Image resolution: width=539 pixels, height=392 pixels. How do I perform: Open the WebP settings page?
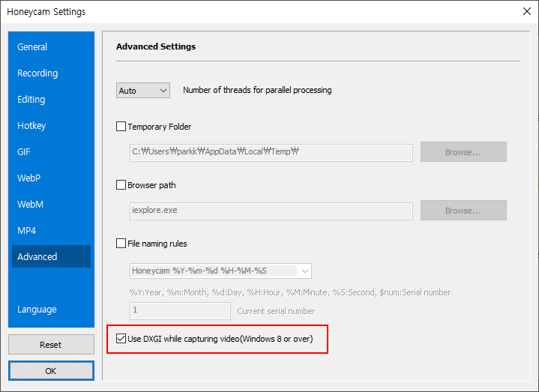pyautogui.click(x=29, y=178)
